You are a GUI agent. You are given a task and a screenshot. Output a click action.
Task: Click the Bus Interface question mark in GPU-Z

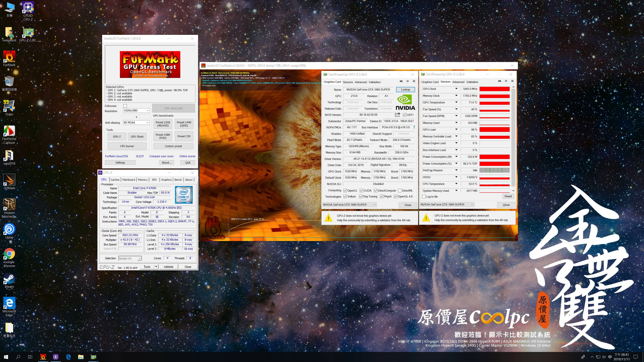coord(414,127)
